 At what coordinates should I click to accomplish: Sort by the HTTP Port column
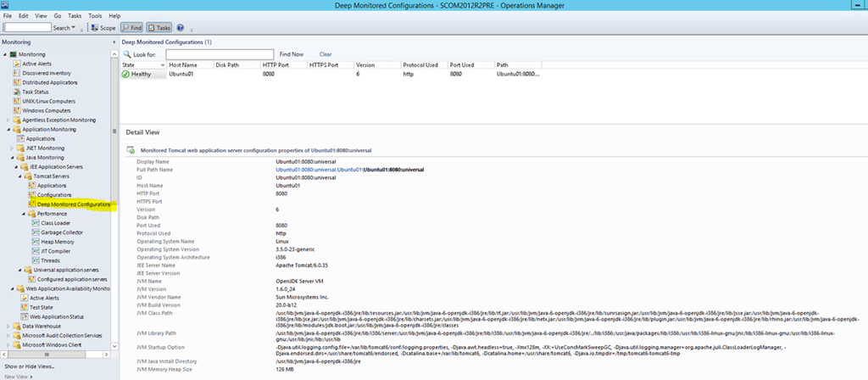(283, 64)
